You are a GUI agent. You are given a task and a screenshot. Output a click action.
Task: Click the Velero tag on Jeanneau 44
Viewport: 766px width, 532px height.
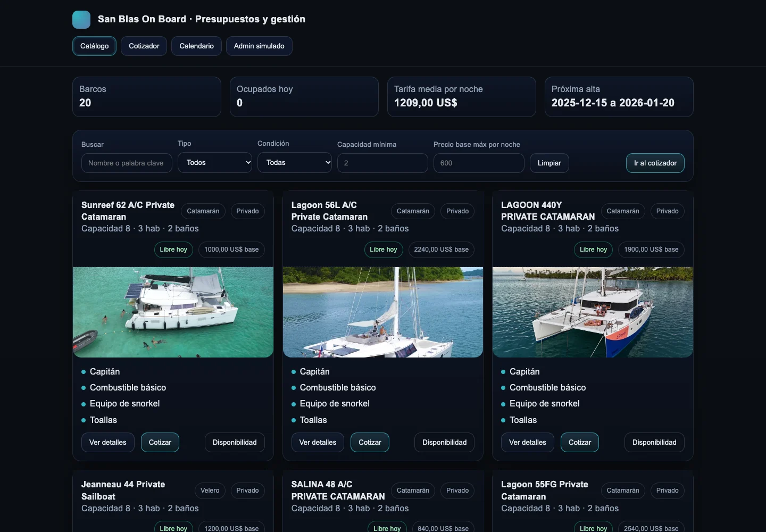coord(210,491)
